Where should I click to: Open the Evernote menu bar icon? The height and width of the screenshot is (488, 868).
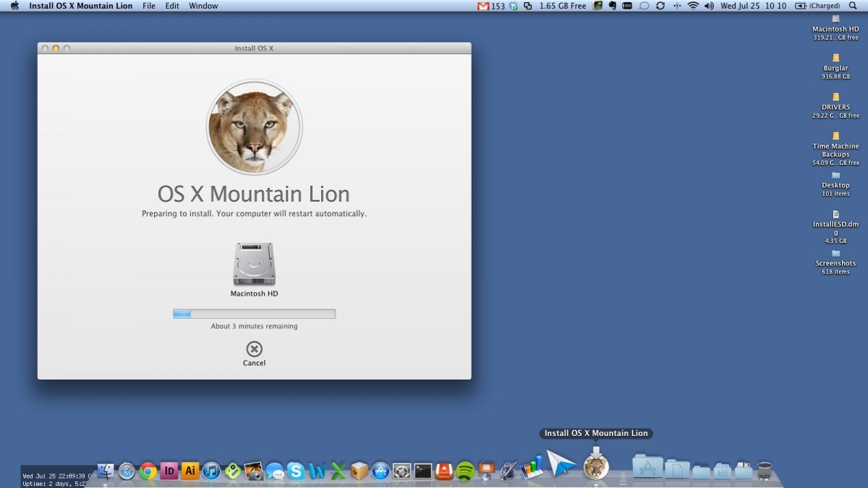click(612, 6)
